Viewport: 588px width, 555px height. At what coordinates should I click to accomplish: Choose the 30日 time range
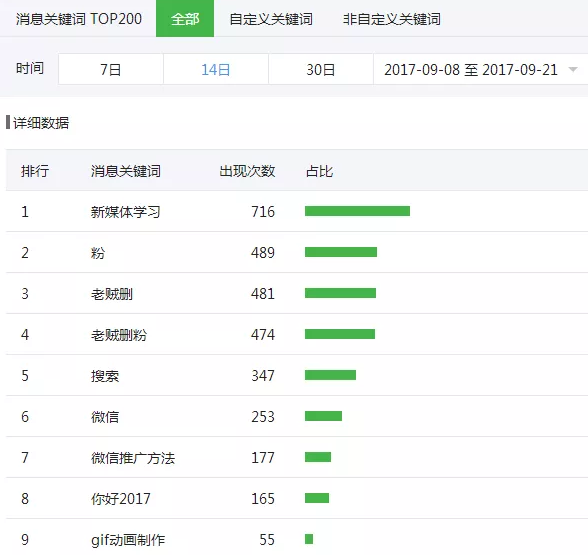coord(321,69)
